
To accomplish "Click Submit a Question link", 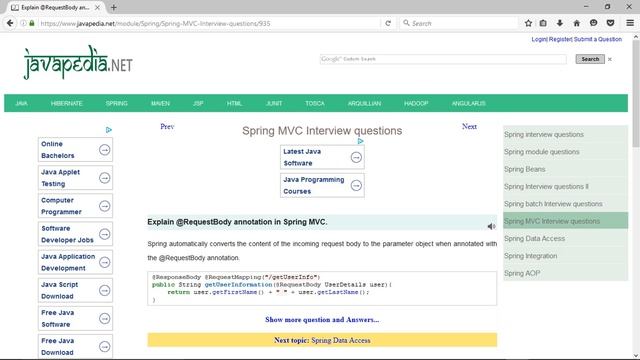I will (598, 39).
